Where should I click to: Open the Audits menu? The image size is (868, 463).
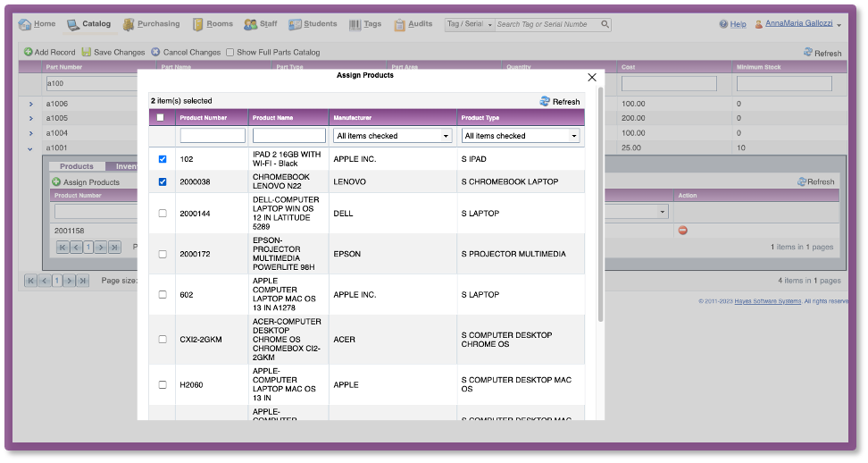413,24
